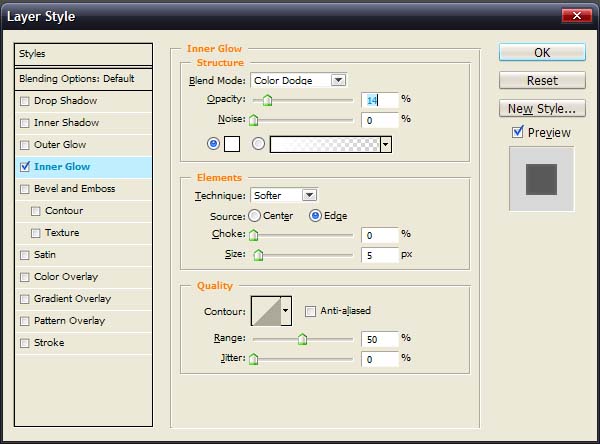Select the Drop Shadow effect row

[x=83, y=101]
